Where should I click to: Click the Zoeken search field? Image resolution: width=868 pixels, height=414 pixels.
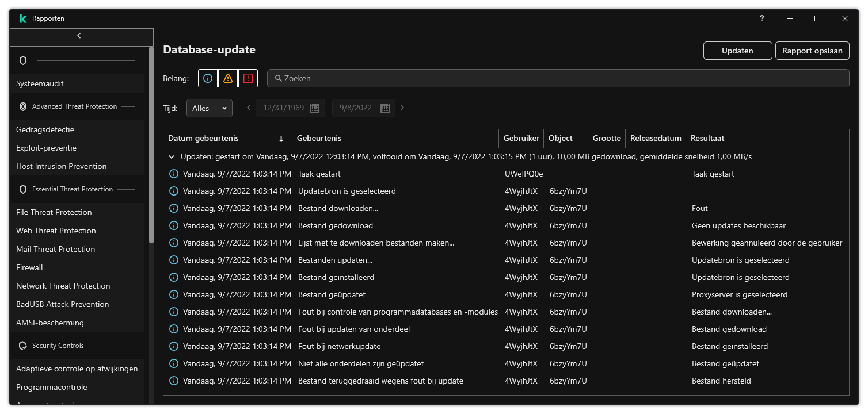[558, 78]
